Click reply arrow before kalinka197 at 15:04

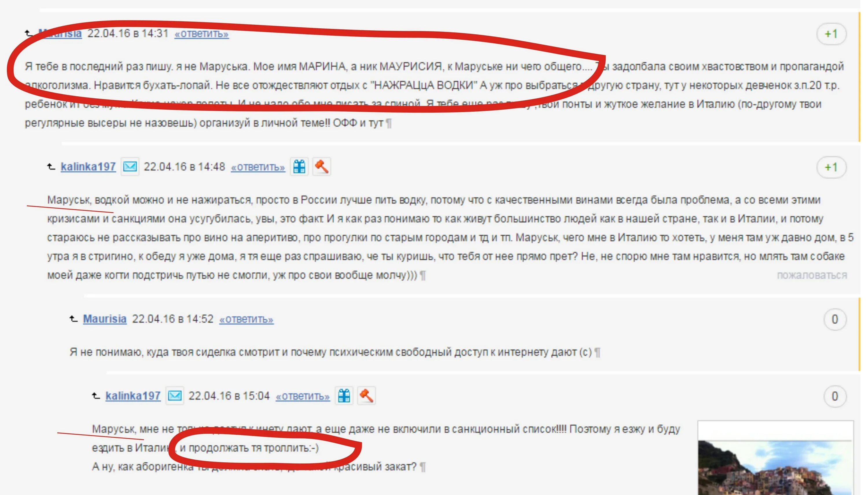[x=96, y=396]
